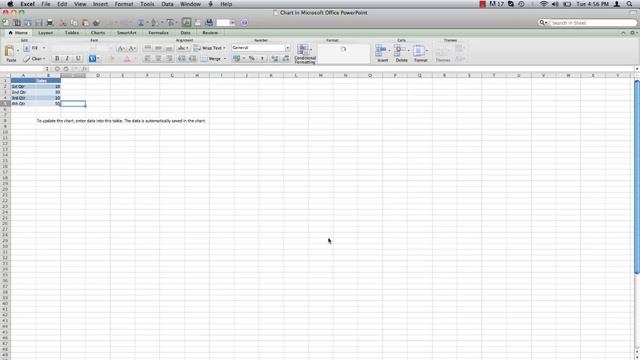Click the Font color swatch
640x360 pixels.
point(127,59)
